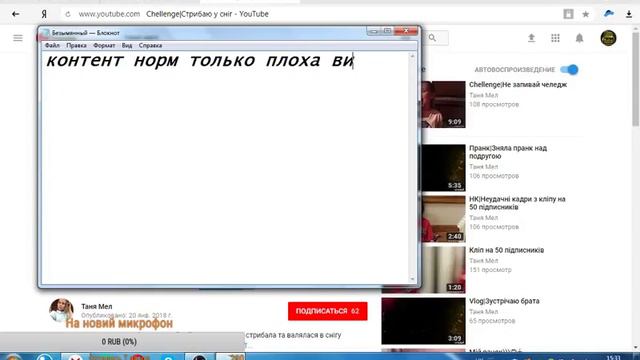The image size is (640, 360).
Task: Click '108 просмотров' view count text
Action: click(494, 104)
